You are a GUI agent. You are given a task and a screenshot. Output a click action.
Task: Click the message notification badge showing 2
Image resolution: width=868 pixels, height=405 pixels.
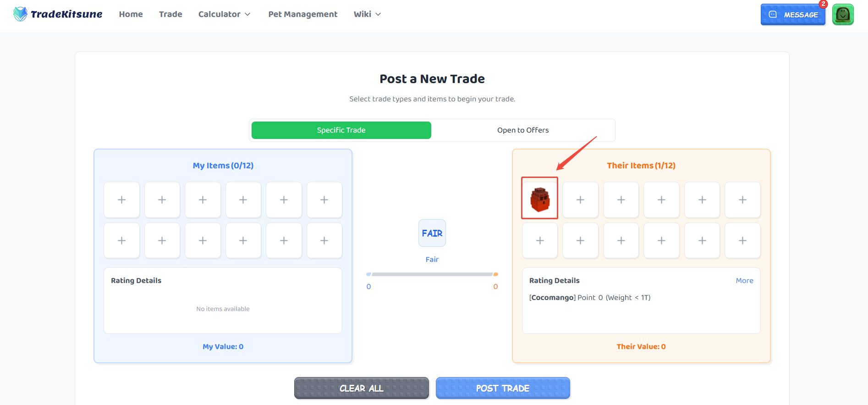[823, 5]
